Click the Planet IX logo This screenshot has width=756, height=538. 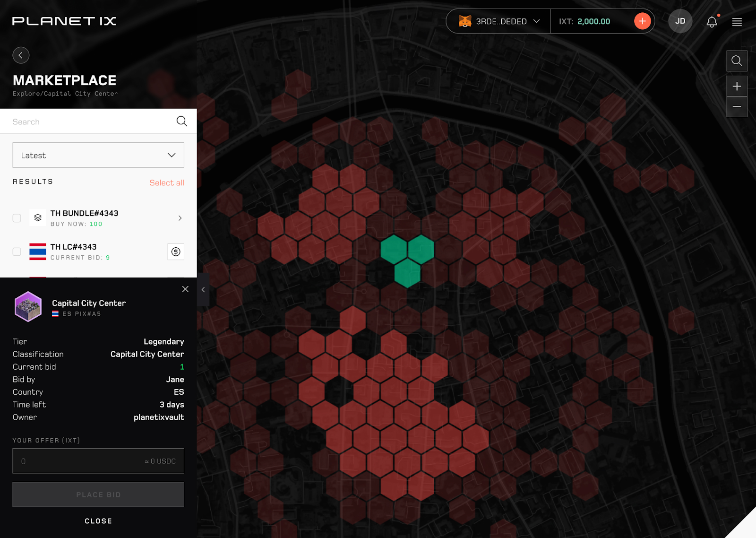pyautogui.click(x=64, y=21)
